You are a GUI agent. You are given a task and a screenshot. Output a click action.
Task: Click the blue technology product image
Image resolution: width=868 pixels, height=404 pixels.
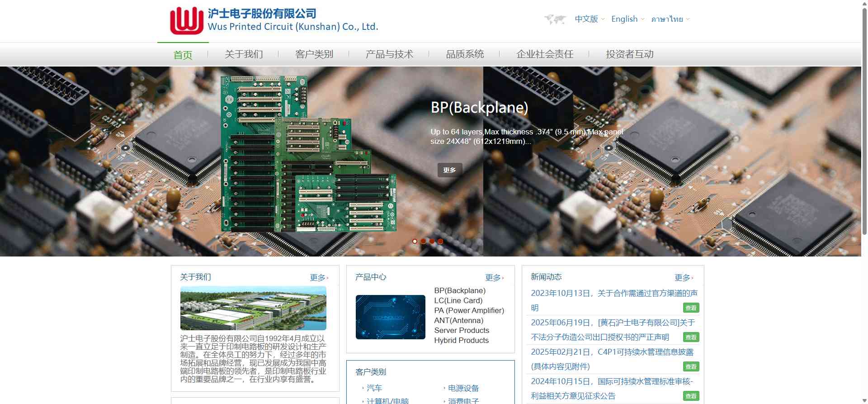click(x=390, y=317)
